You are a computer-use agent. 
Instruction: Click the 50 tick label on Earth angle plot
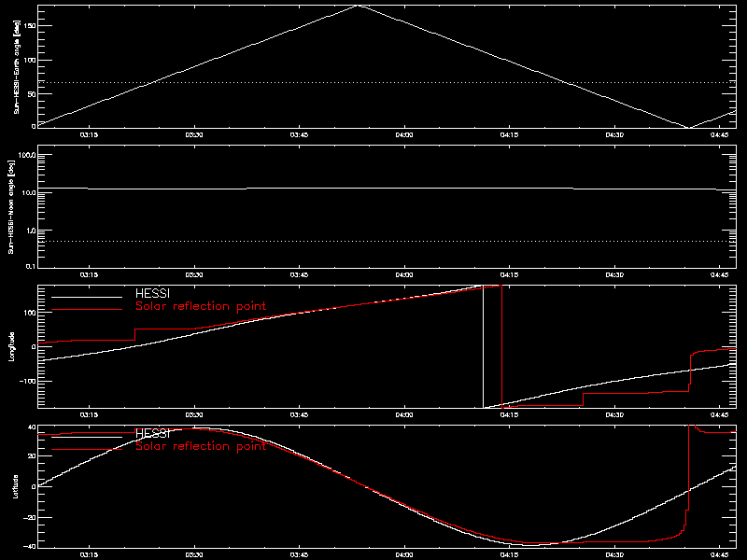click(x=33, y=94)
